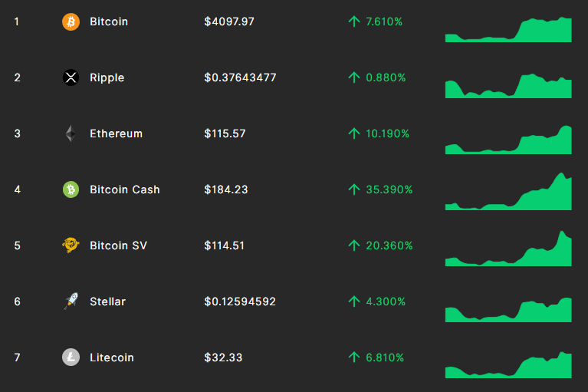The image size is (588, 392).
Task: Click the Ethereum 10.190% change value
Action: (387, 133)
